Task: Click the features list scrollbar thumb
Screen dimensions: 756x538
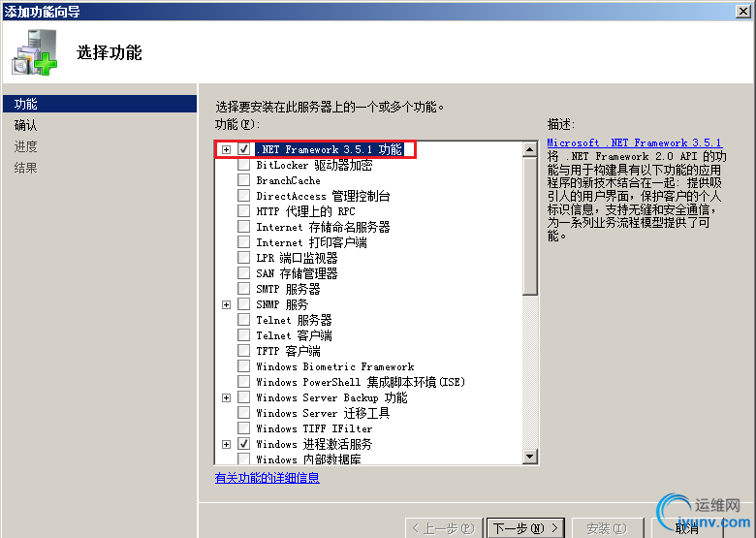Action: pos(530,226)
